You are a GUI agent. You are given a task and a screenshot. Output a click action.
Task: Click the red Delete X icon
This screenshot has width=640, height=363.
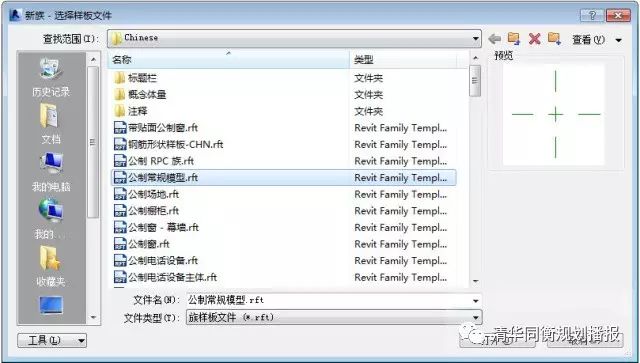534,39
